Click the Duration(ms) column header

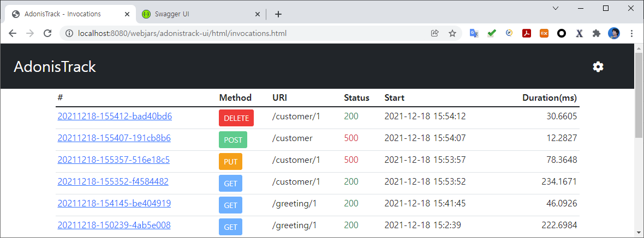(550, 98)
